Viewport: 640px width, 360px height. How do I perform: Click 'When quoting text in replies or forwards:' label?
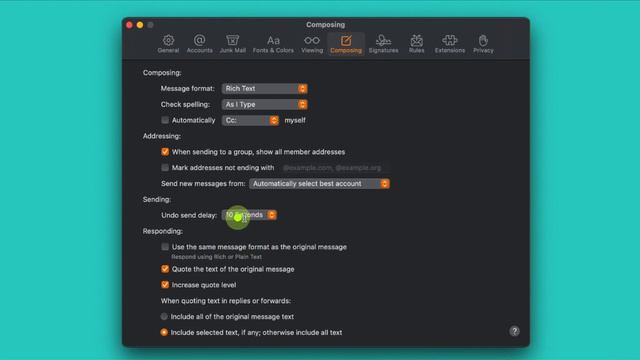click(226, 301)
